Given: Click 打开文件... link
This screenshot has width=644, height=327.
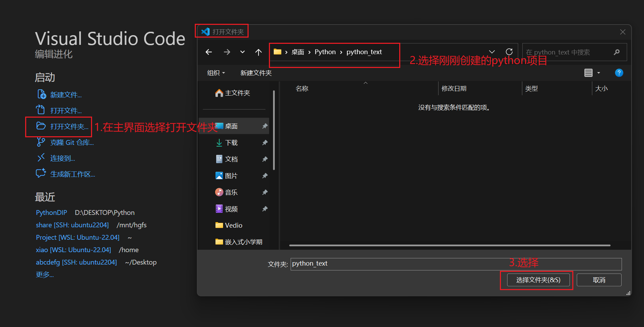Looking at the screenshot, I should pos(66,111).
